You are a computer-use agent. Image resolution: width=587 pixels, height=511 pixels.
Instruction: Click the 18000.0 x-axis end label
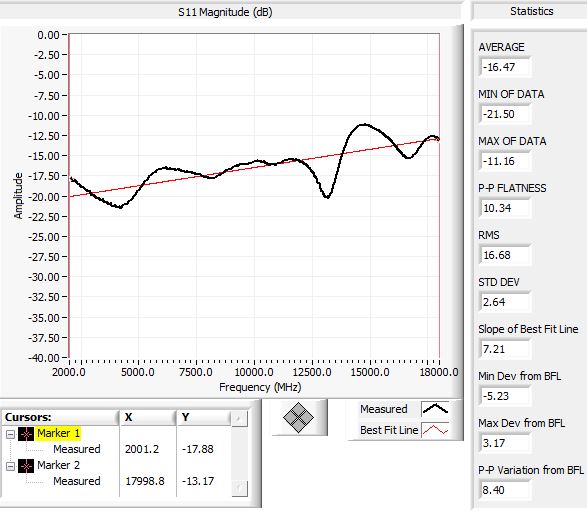(439, 372)
